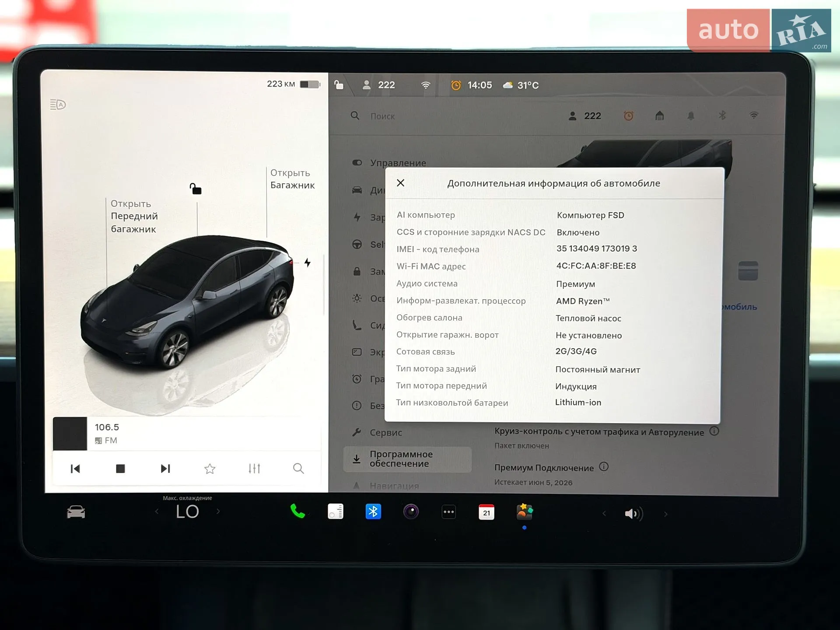Viewport: 840px width, 630px height.
Task: Stop the radio playback
Action: coord(120,469)
